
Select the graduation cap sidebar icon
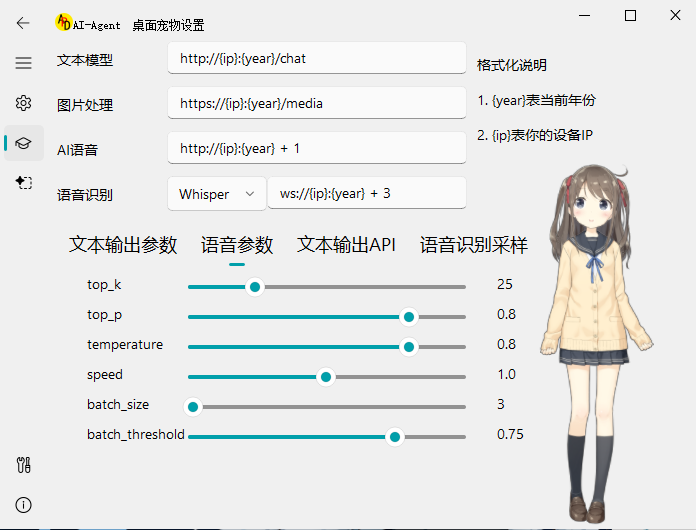(x=24, y=143)
